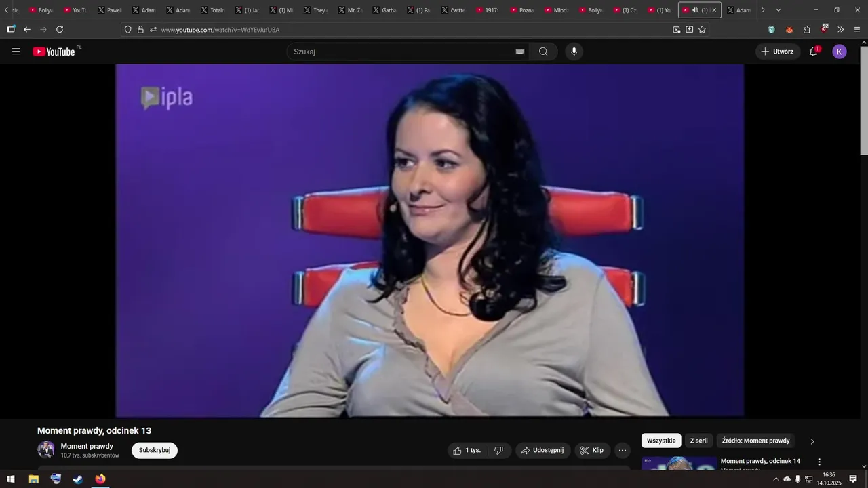Dislike the video with thumbs down

coord(498,450)
